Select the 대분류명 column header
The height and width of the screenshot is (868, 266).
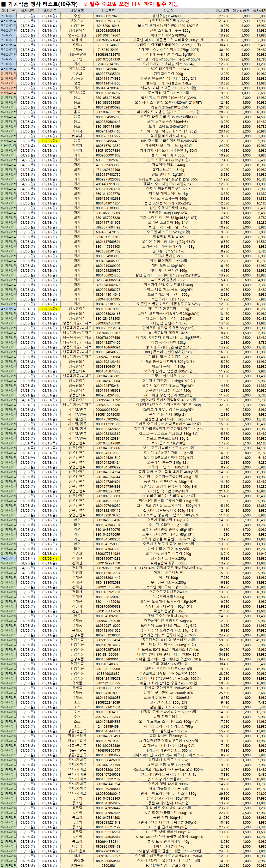77,11
